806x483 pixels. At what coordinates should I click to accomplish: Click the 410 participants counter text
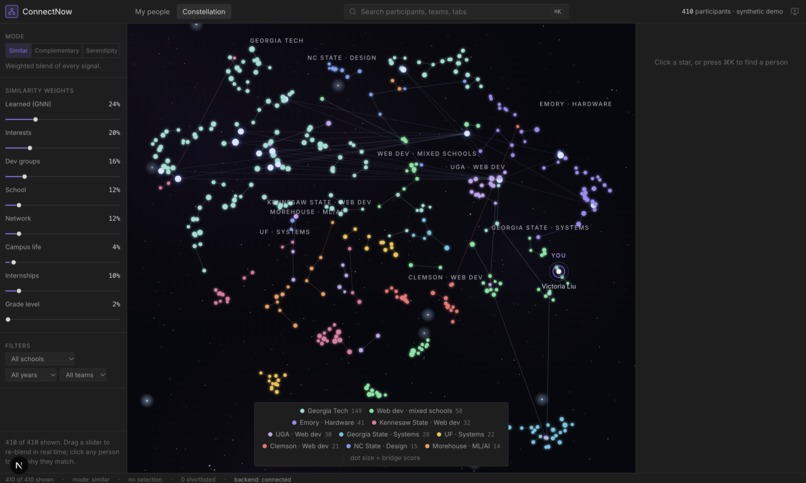[706, 11]
